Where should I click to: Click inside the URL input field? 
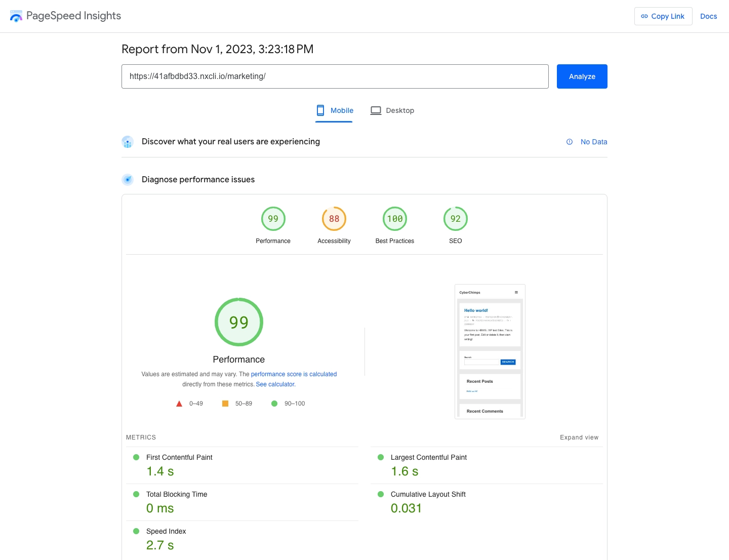[x=335, y=76]
